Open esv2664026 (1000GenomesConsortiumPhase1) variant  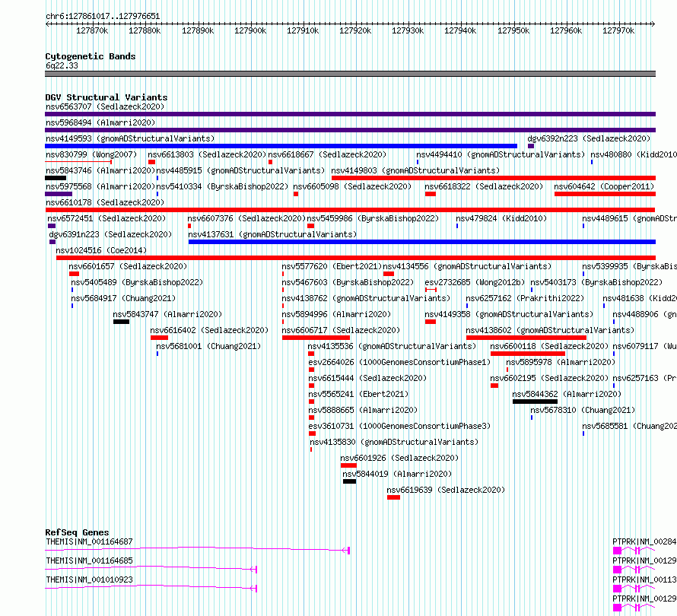tap(400, 362)
